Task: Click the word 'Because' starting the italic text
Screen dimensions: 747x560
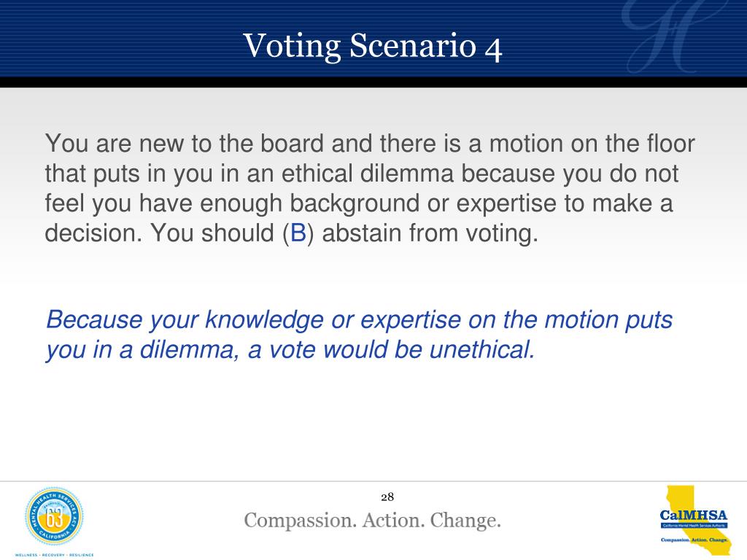Action: click(x=94, y=319)
